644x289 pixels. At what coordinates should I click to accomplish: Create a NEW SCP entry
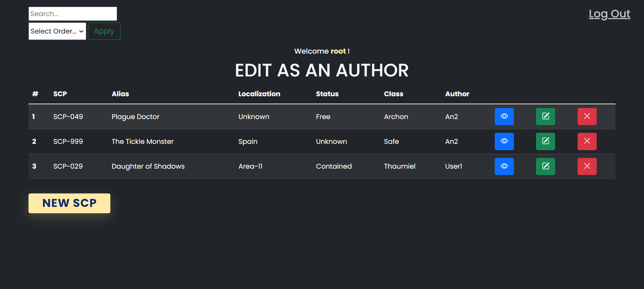[x=69, y=203]
